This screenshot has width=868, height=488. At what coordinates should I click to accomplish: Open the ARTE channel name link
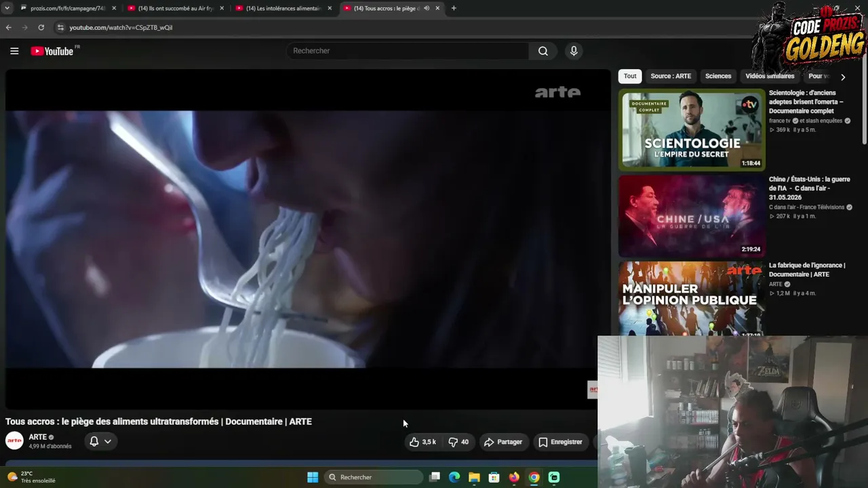coord(38,437)
